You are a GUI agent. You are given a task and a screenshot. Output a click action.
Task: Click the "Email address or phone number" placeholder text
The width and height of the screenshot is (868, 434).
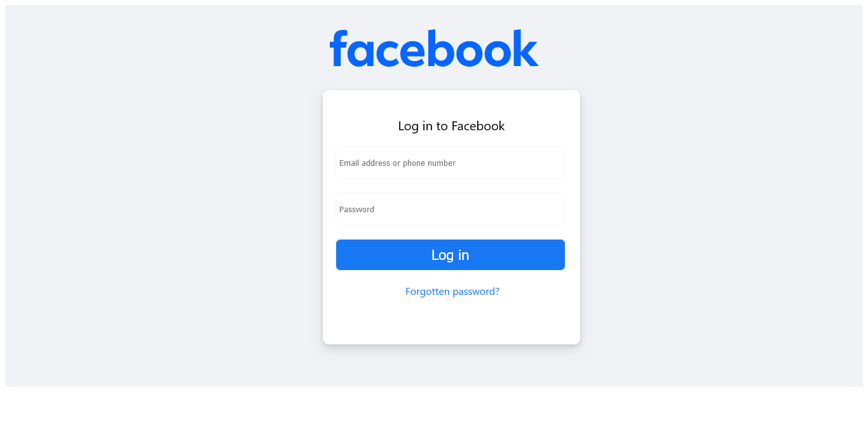point(397,163)
